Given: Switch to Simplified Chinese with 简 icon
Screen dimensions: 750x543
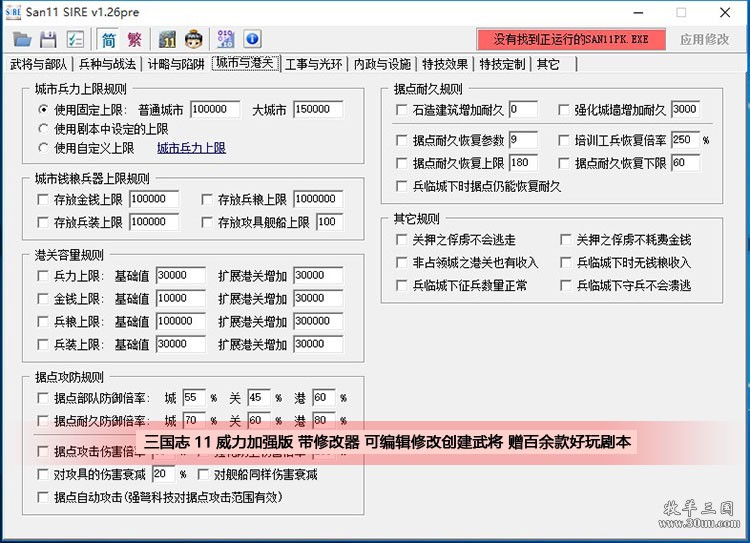Looking at the screenshot, I should click(109, 39).
